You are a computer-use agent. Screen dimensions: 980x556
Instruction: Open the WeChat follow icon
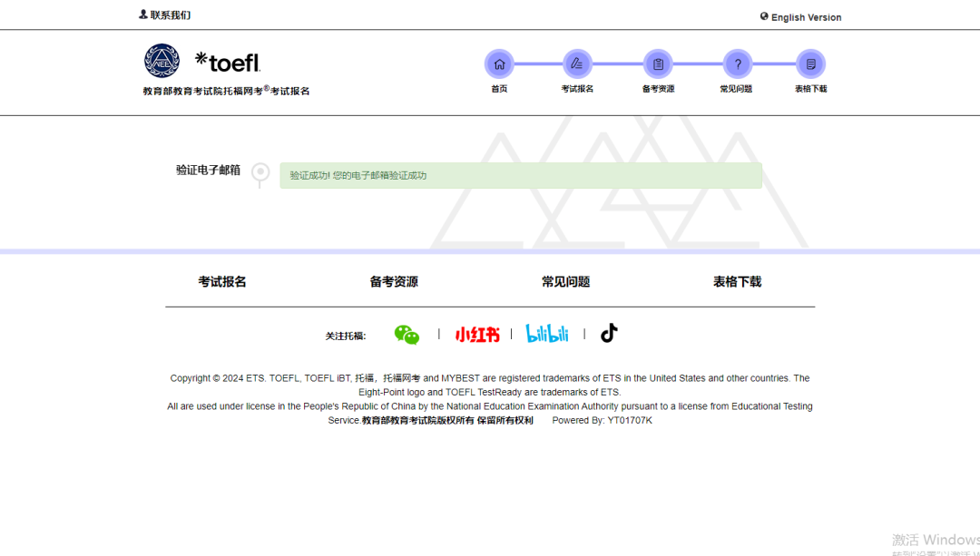(x=407, y=335)
